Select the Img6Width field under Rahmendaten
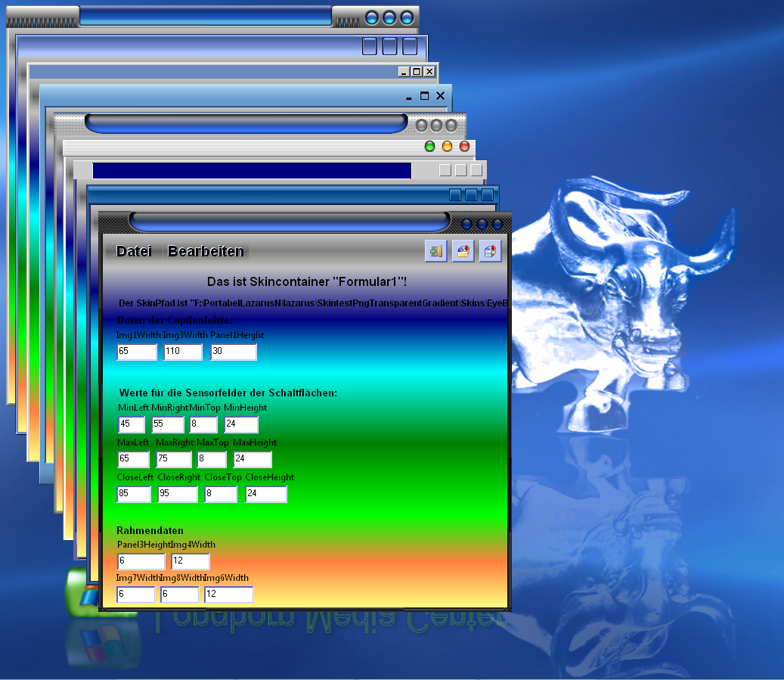 coord(228,595)
